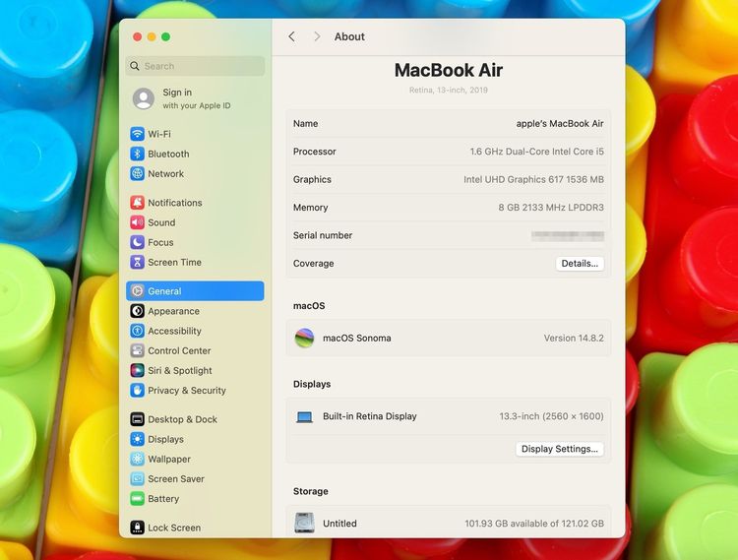Click the "Serial number" row label
This screenshot has height=560, width=738.
[323, 235]
